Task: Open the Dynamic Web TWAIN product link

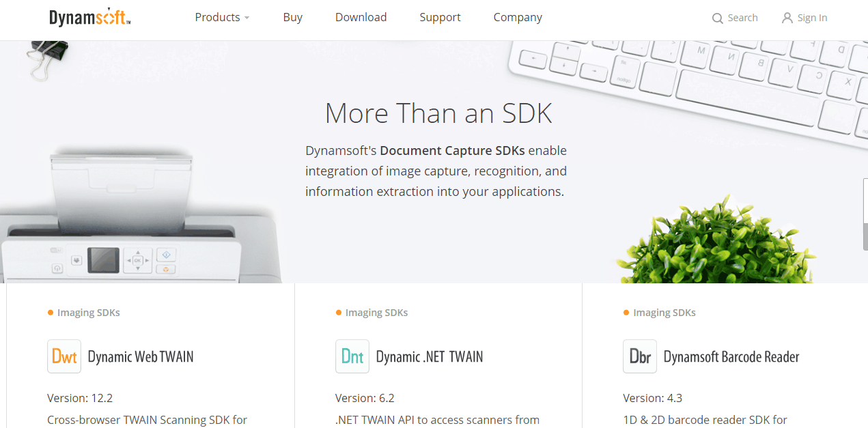Action: [x=141, y=356]
